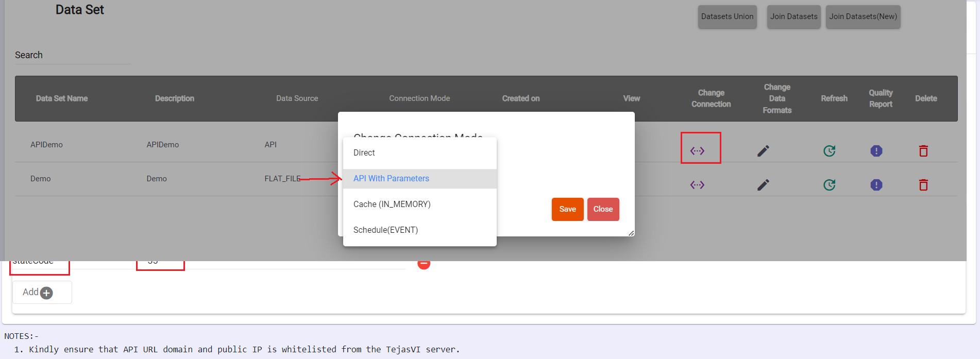The height and width of the screenshot is (359, 980).
Task: Click Change Connection icon for APIDemo row
Action: coord(697,151)
